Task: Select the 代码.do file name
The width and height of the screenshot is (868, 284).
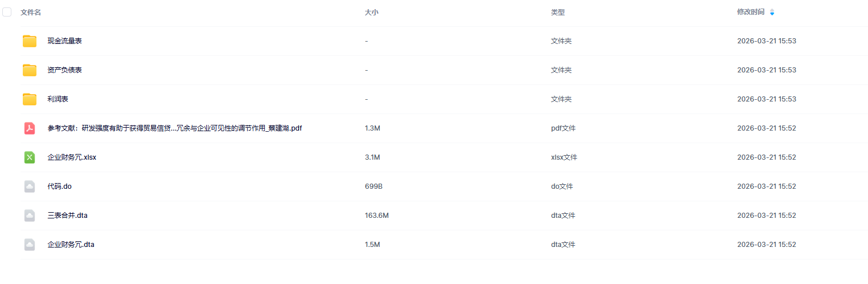Action: point(59,186)
